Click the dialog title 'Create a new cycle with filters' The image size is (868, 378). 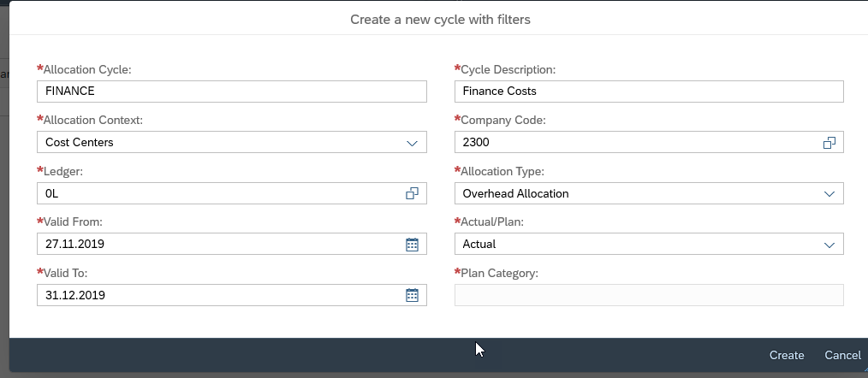[x=440, y=19]
